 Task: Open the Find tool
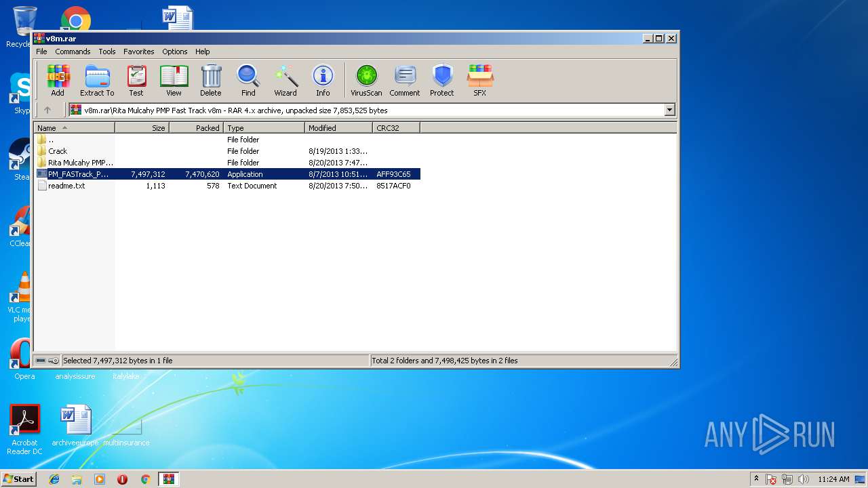(x=248, y=81)
